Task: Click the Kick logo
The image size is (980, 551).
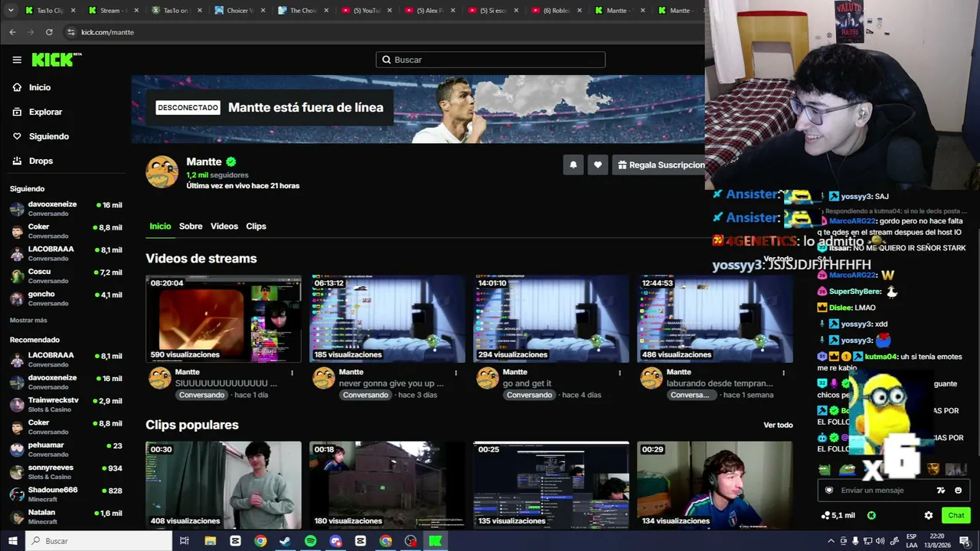Action: 57,60
